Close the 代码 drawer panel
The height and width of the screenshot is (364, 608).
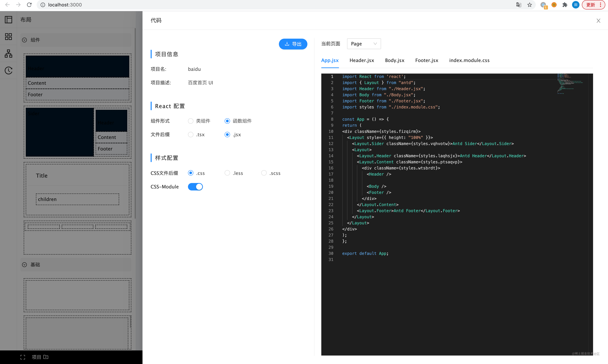[x=598, y=21]
